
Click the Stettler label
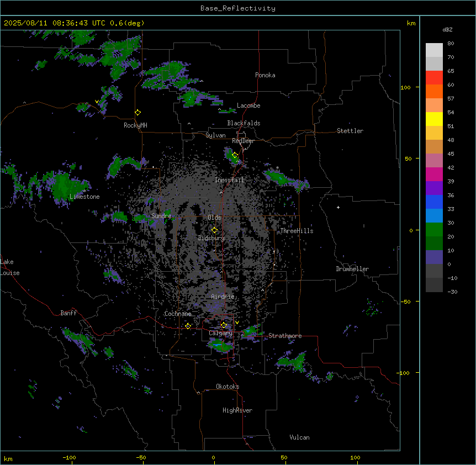350,131
